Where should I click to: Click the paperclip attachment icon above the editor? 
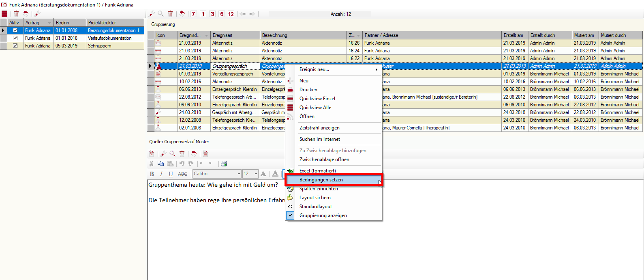pos(152,153)
